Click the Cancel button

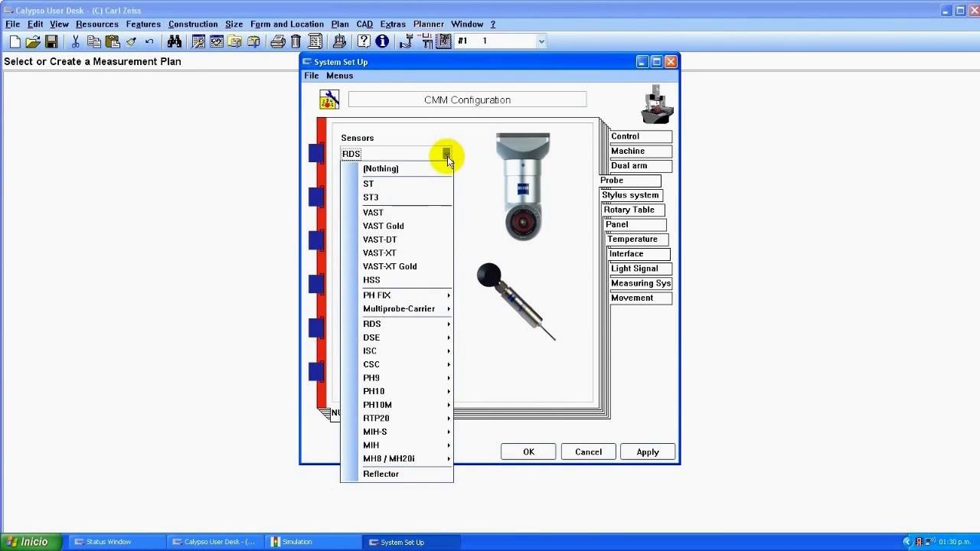pyautogui.click(x=588, y=452)
